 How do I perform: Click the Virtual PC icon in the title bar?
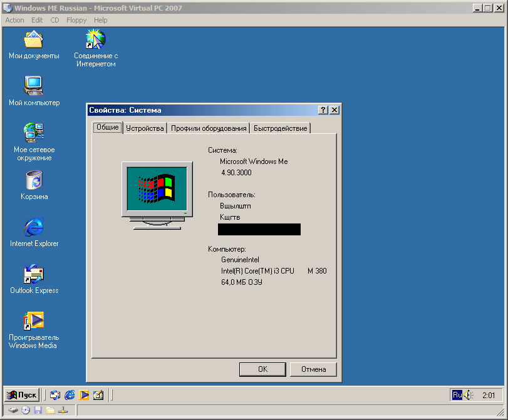pyautogui.click(x=8, y=8)
